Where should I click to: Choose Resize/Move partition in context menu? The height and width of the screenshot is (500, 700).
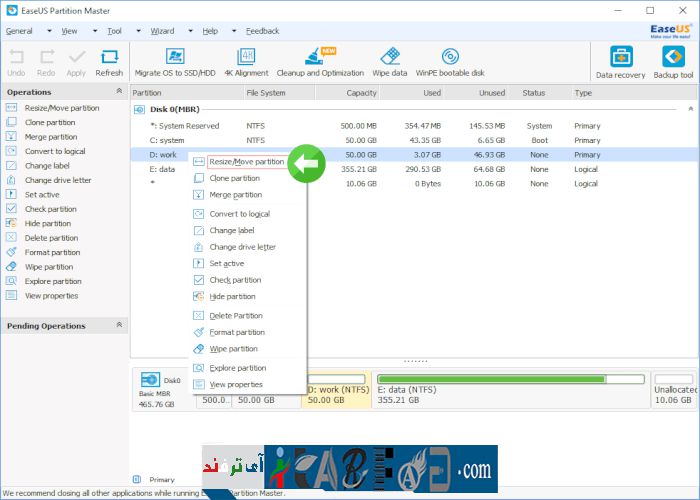[246, 162]
